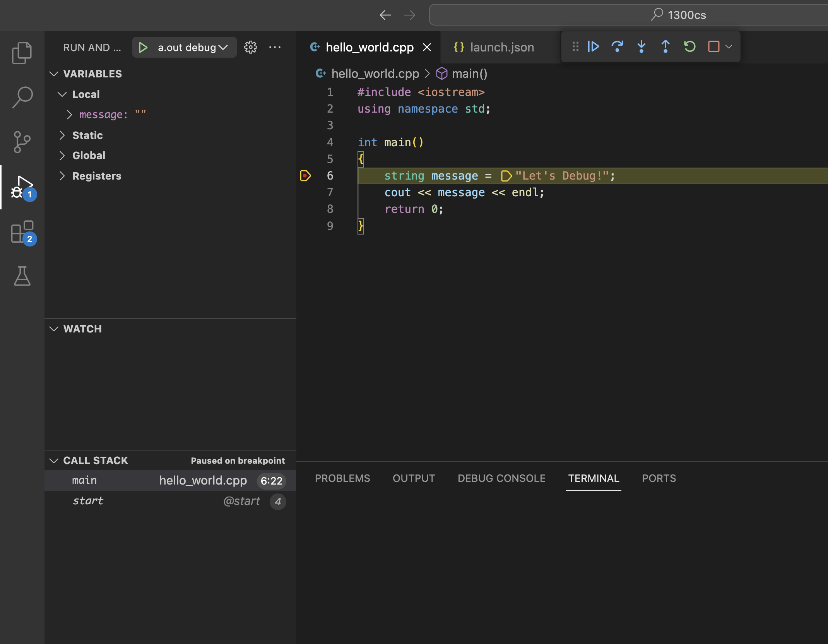Open the Run and Debug view
The width and height of the screenshot is (828, 644).
22,187
